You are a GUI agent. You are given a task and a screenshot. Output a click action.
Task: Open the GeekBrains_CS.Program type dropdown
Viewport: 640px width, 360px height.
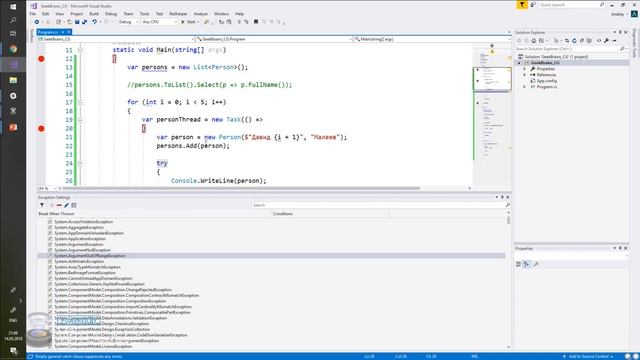coord(273,39)
